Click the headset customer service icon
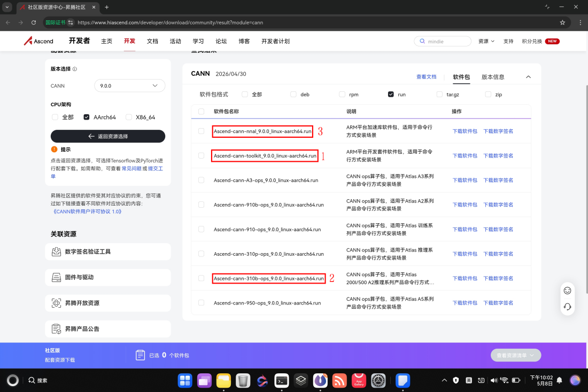The image size is (588, 392). [x=567, y=307]
